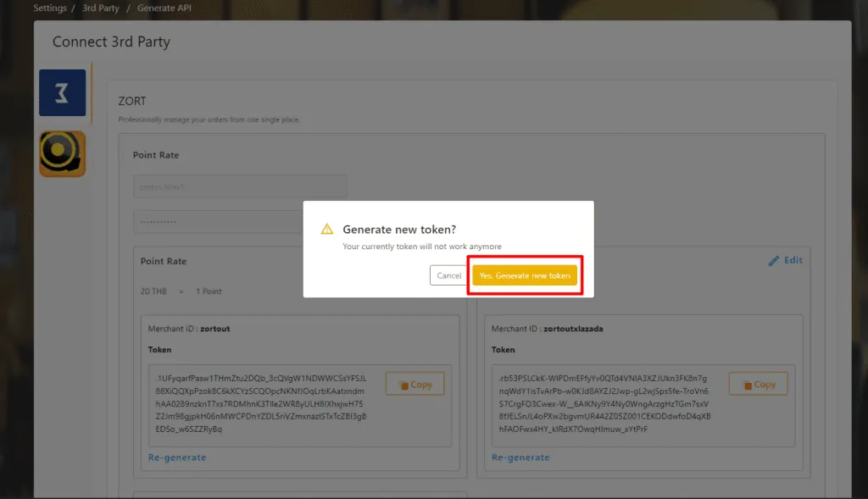Viewport: 868px width, 499px height.
Task: Focus the username field under Point Rate
Action: pos(239,186)
